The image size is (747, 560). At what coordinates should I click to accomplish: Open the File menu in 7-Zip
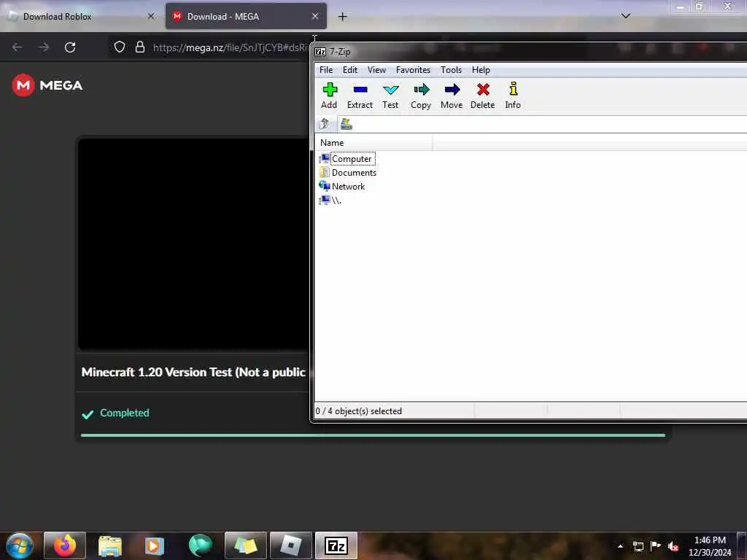point(326,70)
